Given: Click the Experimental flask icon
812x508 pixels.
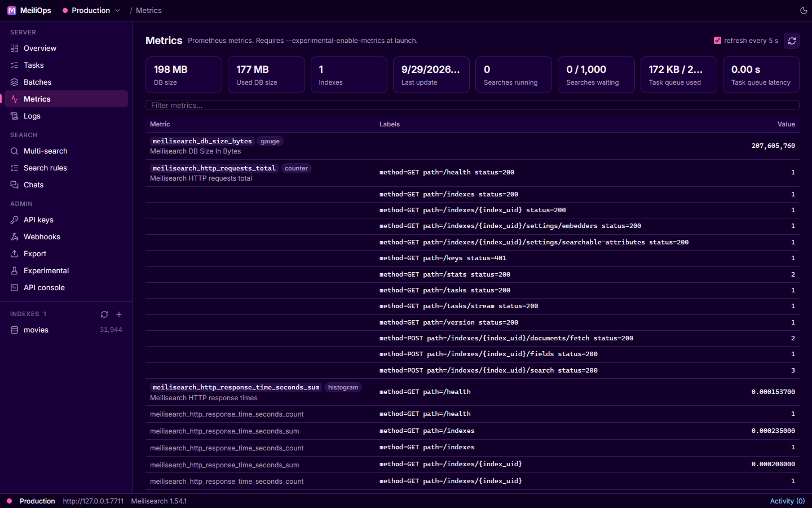Looking at the screenshot, I should [x=15, y=271].
